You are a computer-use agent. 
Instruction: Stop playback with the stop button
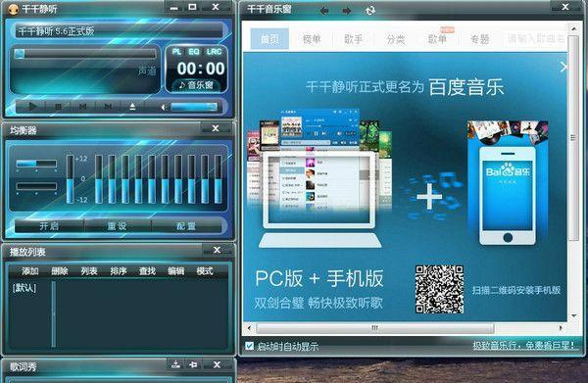(x=58, y=107)
